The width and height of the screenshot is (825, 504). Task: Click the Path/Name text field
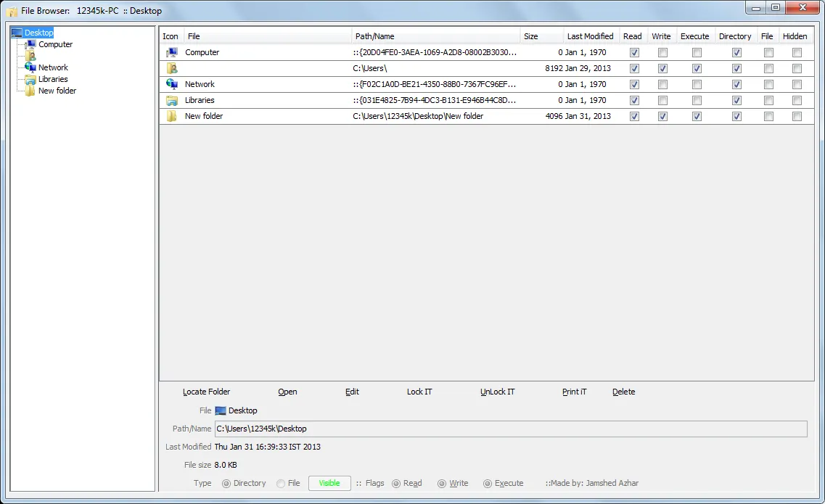(511, 429)
